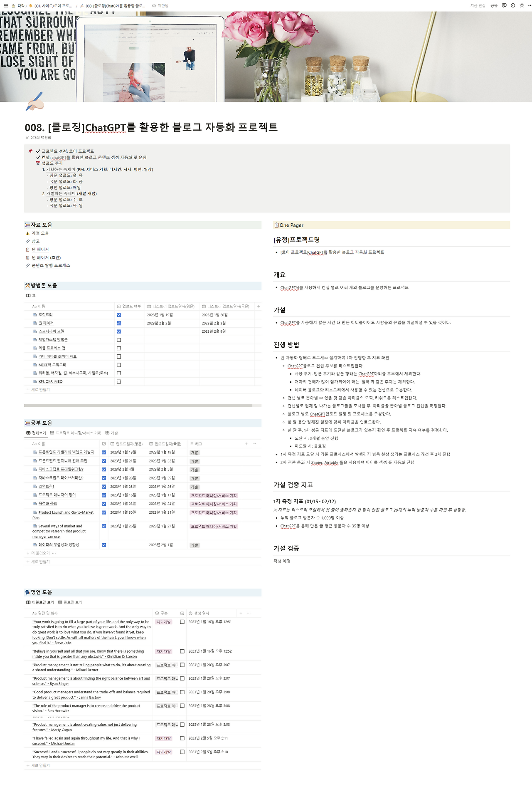Image resolution: width=532 pixels, height=794 pixels.
Task: Add a property column in 명언 모음 table
Action: click(241, 613)
